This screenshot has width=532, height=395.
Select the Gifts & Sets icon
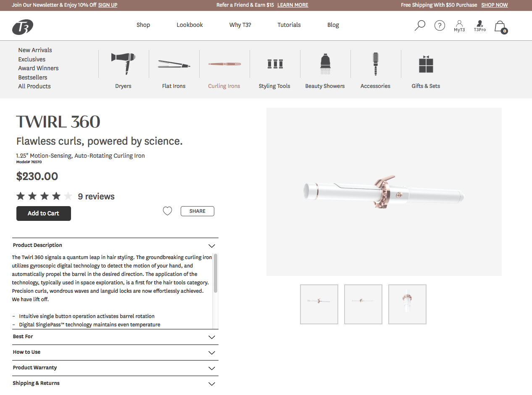[x=426, y=64]
